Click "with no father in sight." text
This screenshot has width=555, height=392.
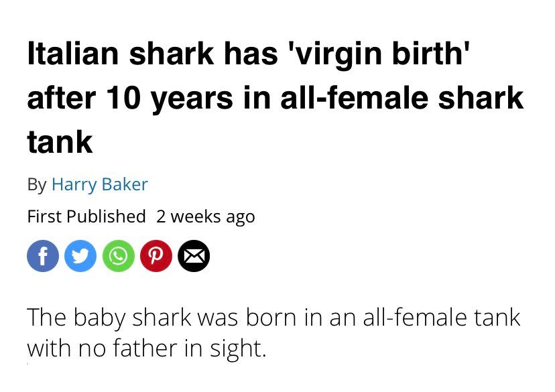(x=146, y=348)
